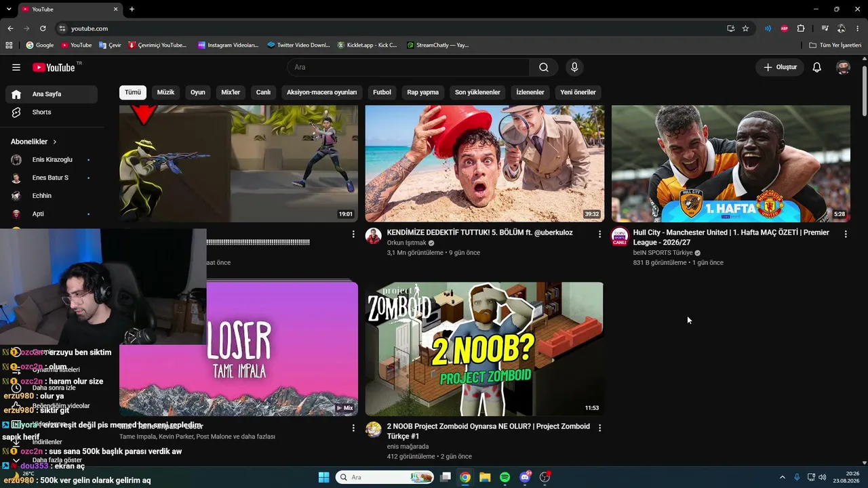Viewport: 868px width, 488px height.
Task: Click the install app icon in address bar
Action: click(x=730, y=28)
